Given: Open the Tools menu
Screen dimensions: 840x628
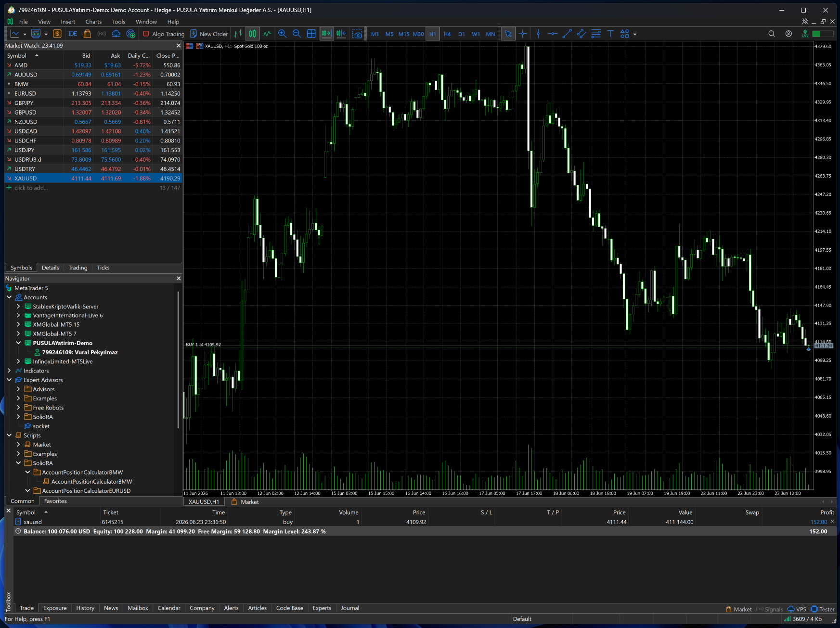Looking at the screenshot, I should point(118,22).
